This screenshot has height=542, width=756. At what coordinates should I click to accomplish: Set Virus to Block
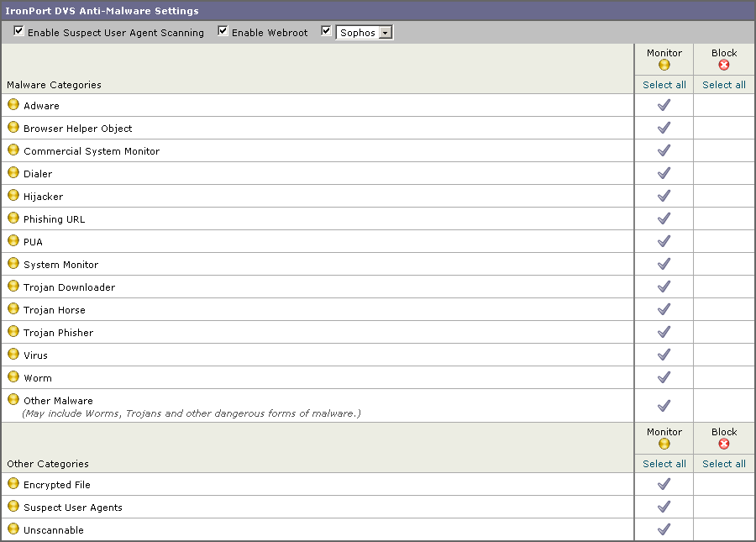click(724, 355)
